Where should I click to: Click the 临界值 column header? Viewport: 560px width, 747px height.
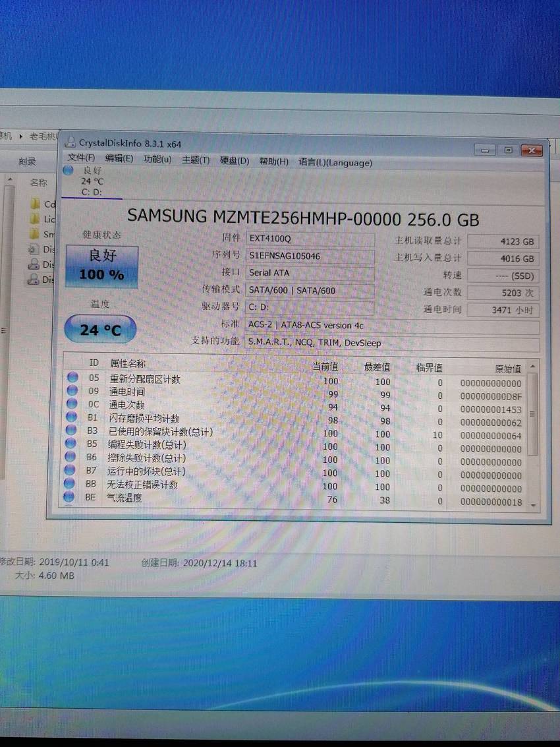click(430, 368)
